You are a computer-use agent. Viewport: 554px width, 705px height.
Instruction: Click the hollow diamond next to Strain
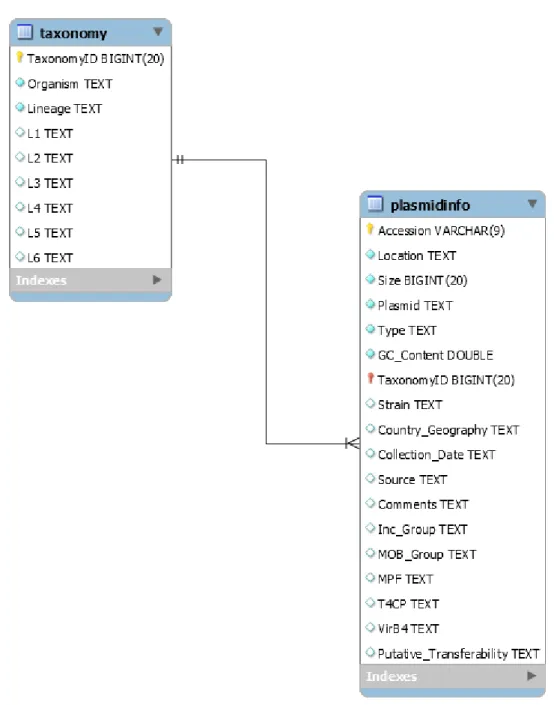pos(370,403)
